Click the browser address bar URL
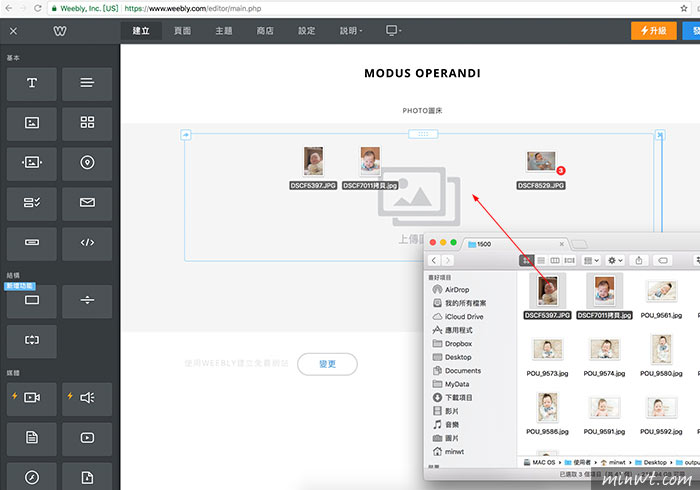This screenshot has height=490, width=700. [x=193, y=8]
